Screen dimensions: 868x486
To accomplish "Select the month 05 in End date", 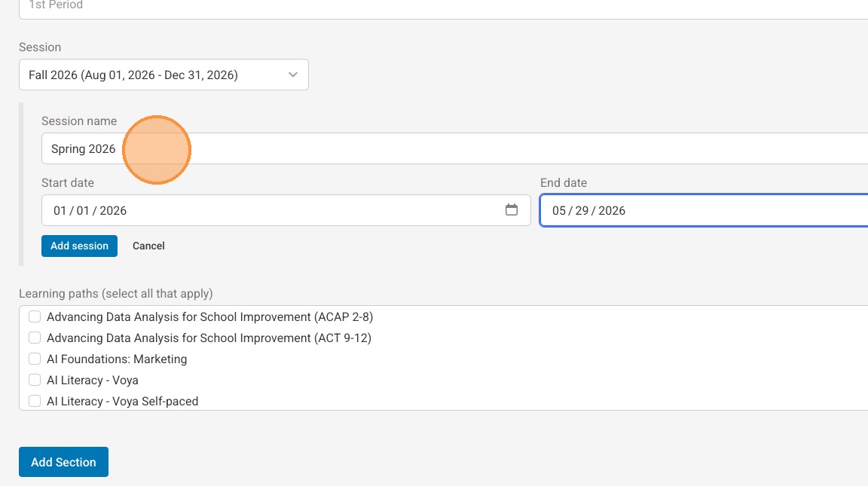I will pos(558,211).
